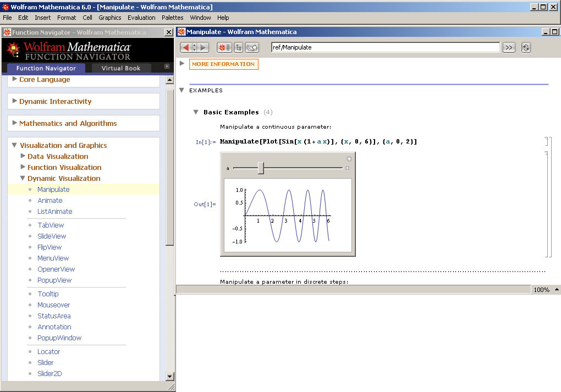Collapse the Basic Examples section

click(196, 112)
